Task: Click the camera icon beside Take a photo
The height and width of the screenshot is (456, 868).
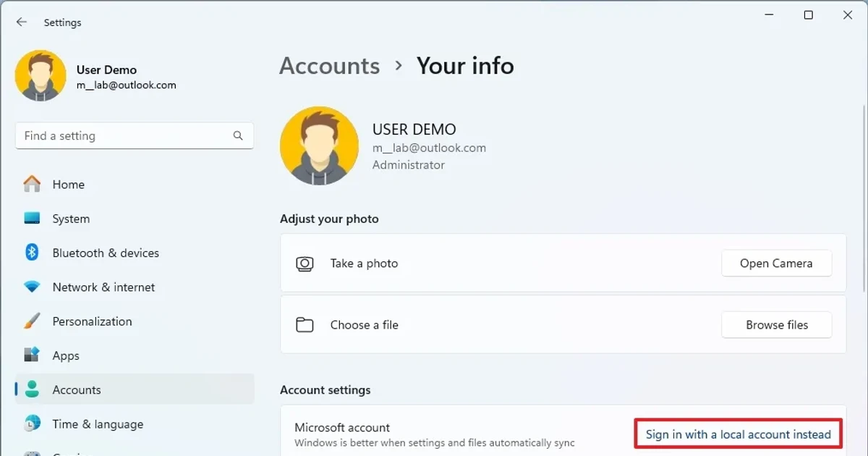Action: point(305,263)
